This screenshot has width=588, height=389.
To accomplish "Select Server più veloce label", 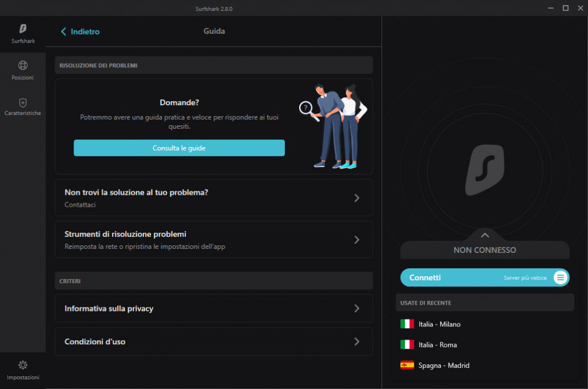I will pyautogui.click(x=525, y=278).
